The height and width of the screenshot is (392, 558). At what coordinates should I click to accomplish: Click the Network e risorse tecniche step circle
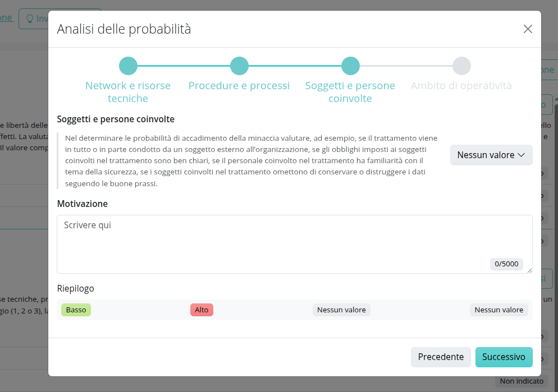click(x=128, y=66)
